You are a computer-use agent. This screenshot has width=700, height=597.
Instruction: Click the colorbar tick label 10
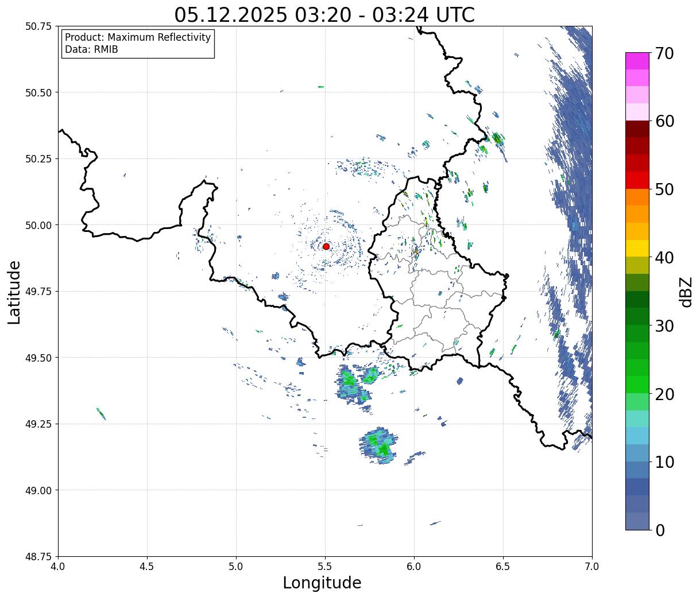(664, 462)
